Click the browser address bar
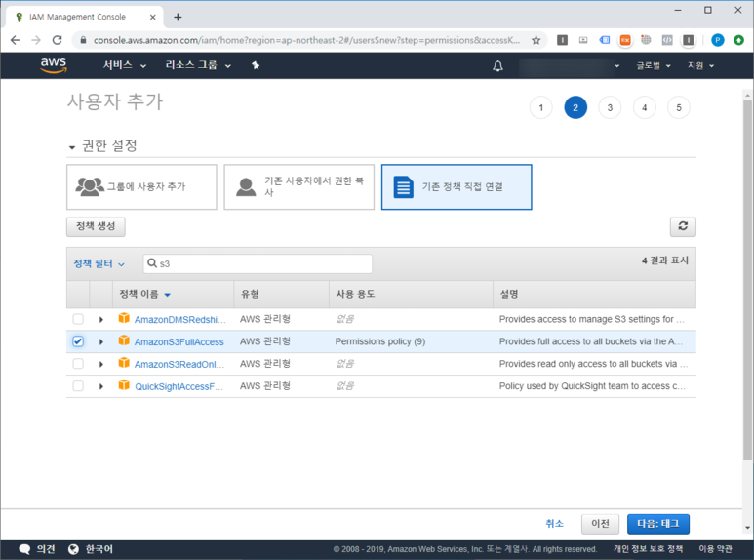Viewport: 754px width, 560px height. tap(306, 40)
